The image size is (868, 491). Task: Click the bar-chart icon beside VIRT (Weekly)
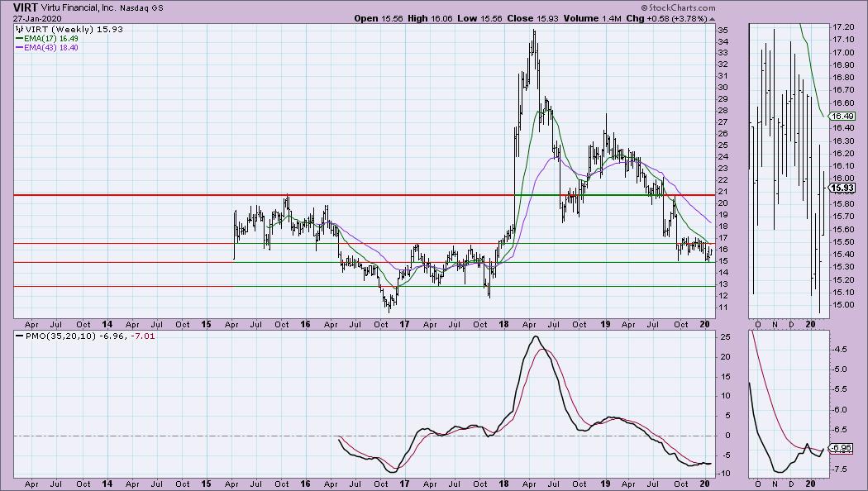19,29
